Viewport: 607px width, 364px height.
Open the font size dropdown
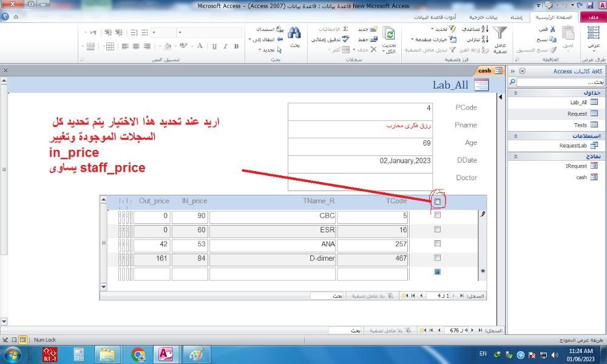pos(154,33)
